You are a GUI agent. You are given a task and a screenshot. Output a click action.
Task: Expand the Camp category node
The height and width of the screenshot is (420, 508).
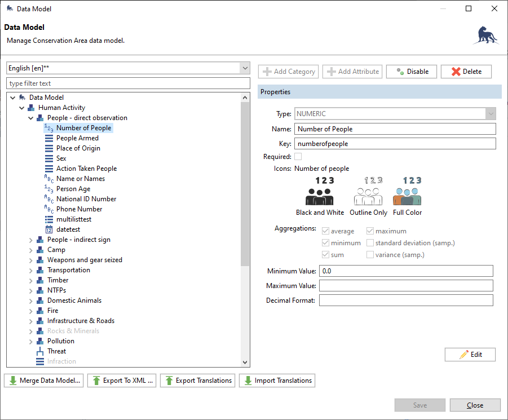[31, 250]
